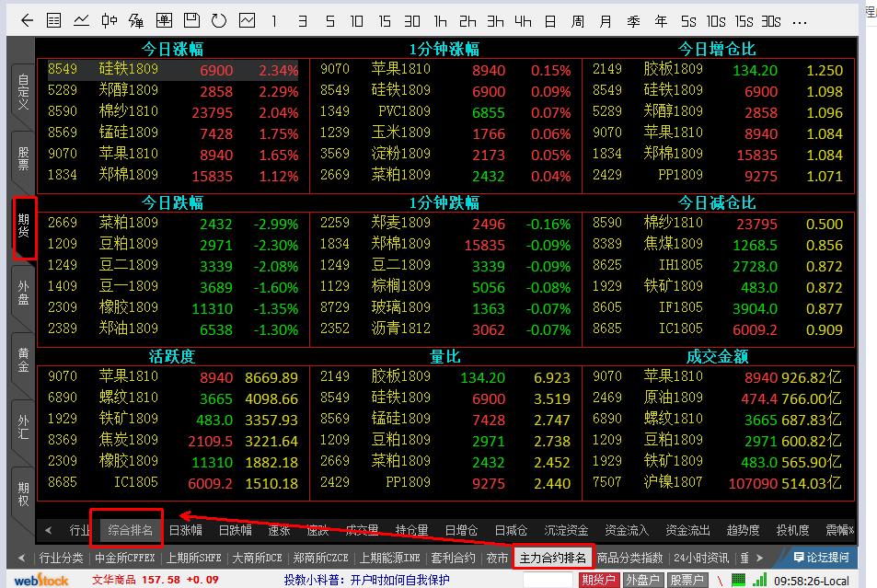Open the 论坛提问 forum button
877x588 pixels.
[821, 558]
